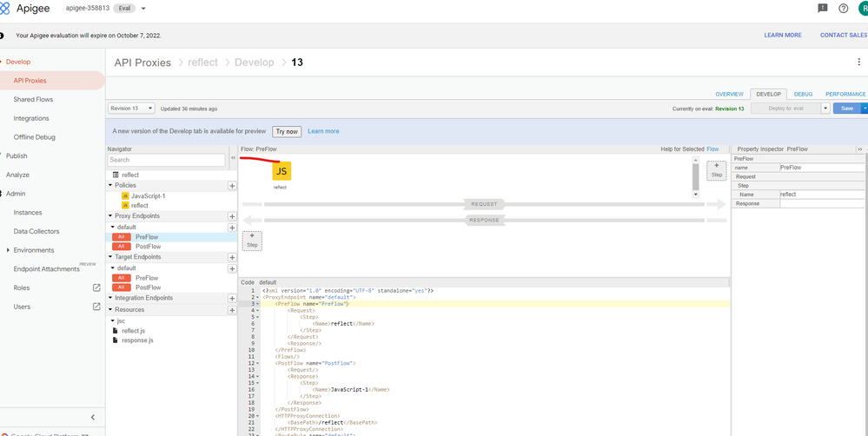
Task: Add a target endpoint with plus icon
Action: coord(233,257)
